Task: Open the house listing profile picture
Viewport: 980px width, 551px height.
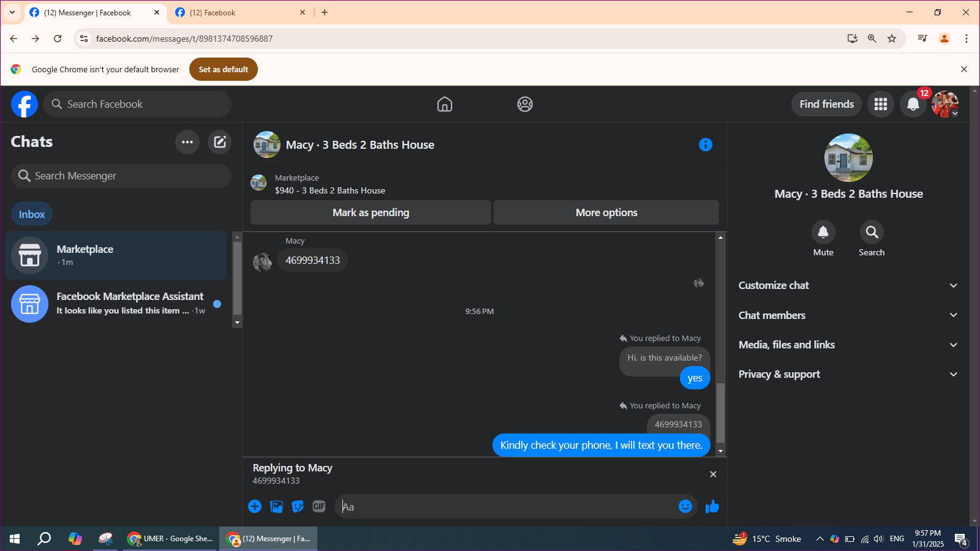Action: [848, 157]
